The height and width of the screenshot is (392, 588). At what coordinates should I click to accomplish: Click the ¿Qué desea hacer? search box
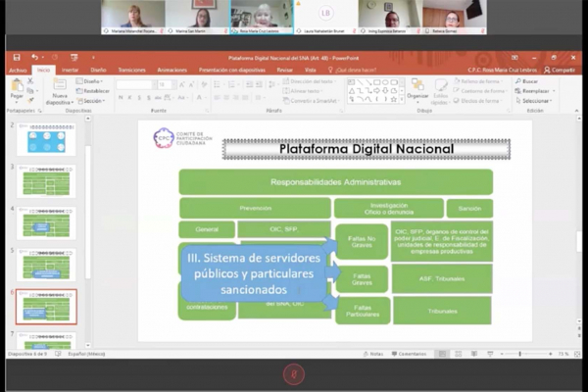click(352, 71)
